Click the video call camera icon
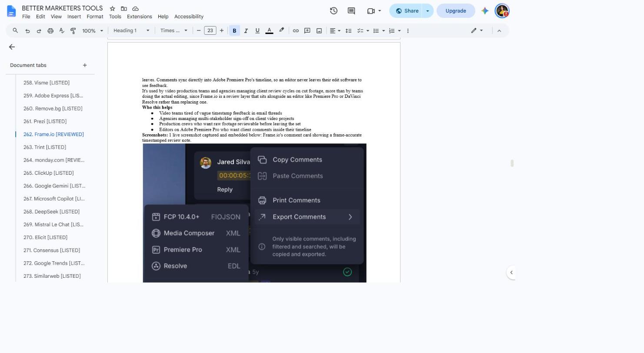644x353 pixels. tap(371, 11)
